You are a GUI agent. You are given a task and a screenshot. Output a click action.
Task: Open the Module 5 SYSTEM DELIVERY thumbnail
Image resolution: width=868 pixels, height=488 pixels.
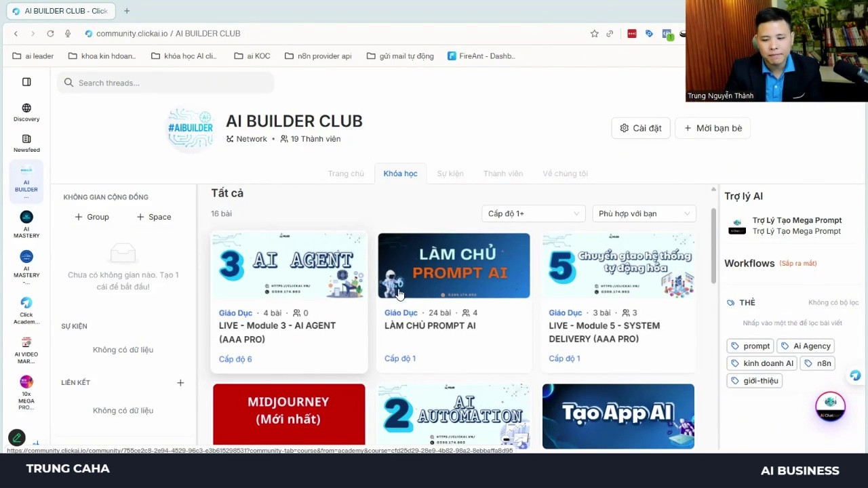(618, 266)
